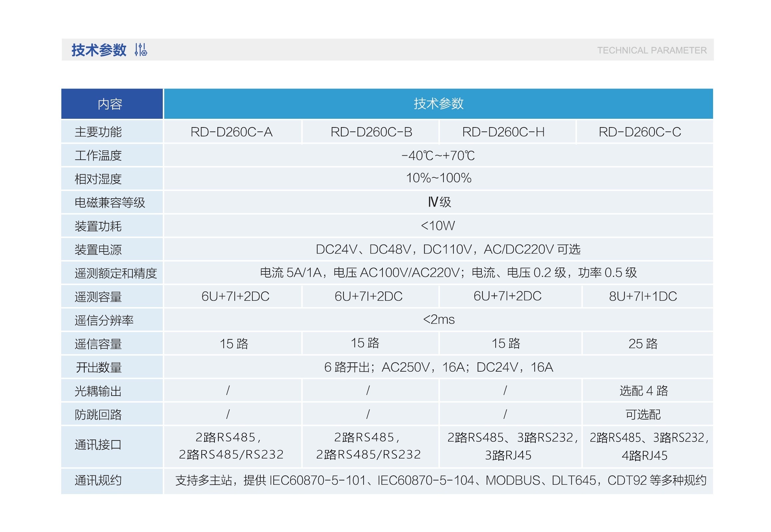This screenshot has width=771, height=532.
Task: Select the 8U+7I+1DC capacity cell
Action: (x=642, y=296)
